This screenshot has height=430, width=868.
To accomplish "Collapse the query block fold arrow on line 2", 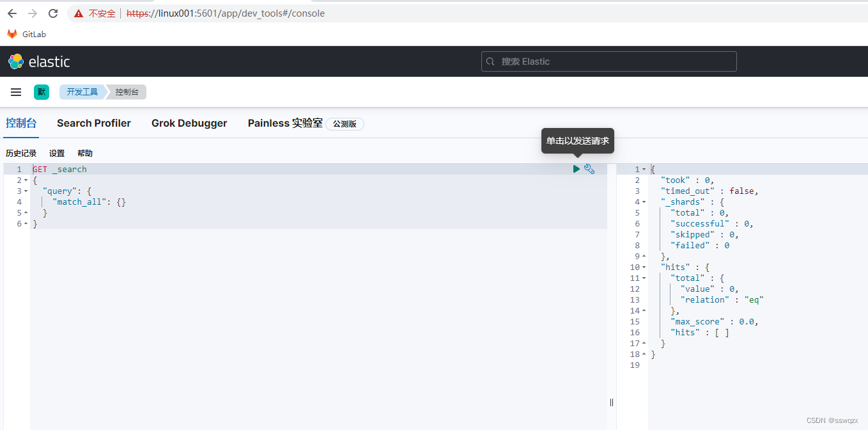I will coord(24,180).
